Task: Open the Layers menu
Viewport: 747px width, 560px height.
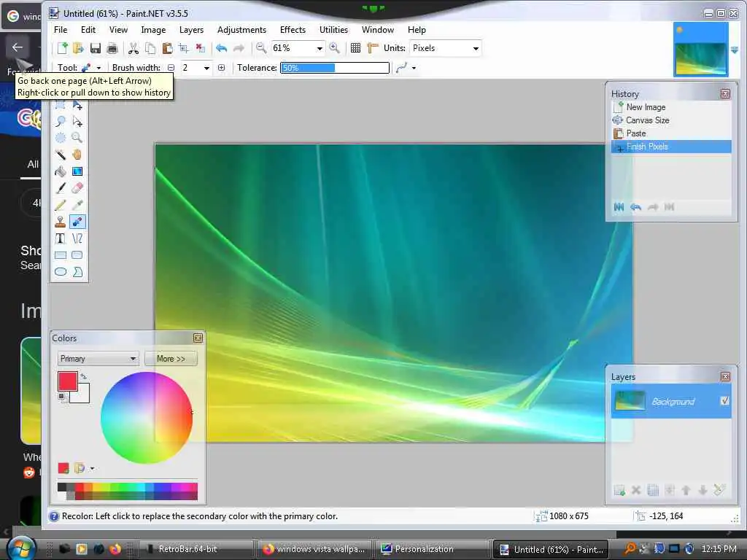Action: click(191, 29)
